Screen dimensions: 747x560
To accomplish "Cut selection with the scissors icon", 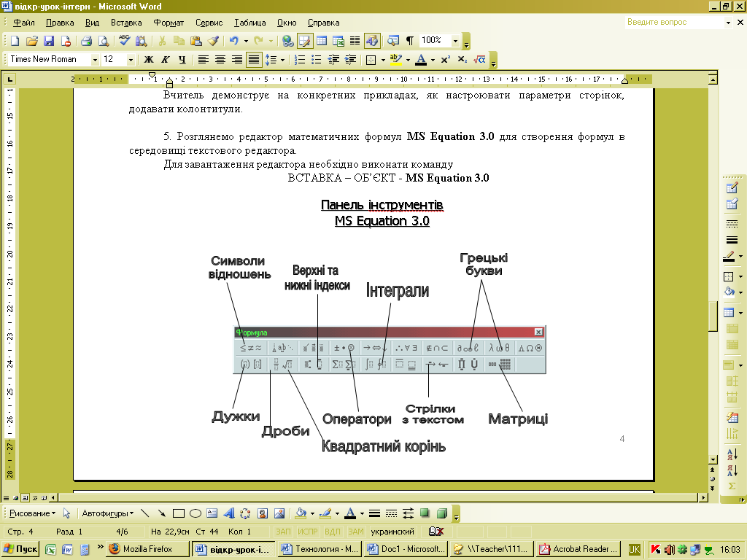I will (162, 41).
